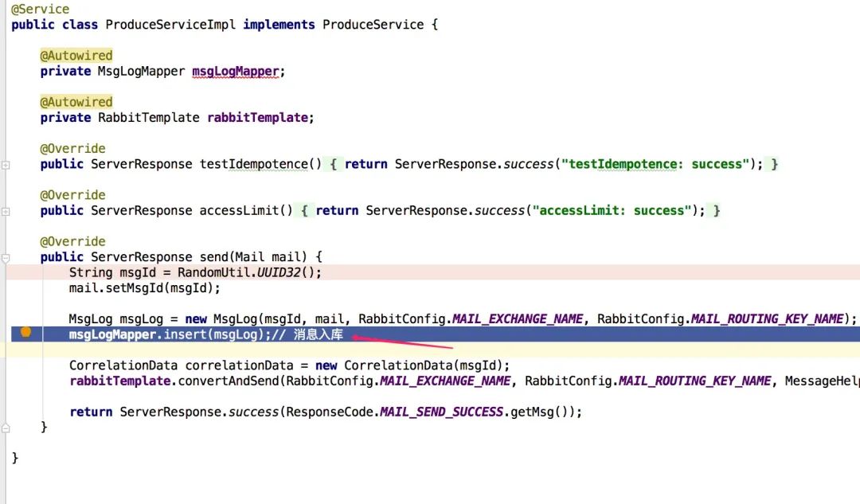Viewport: 860px width, 504px height.
Task: Click the 消息入库 comment text
Action: 318,335
